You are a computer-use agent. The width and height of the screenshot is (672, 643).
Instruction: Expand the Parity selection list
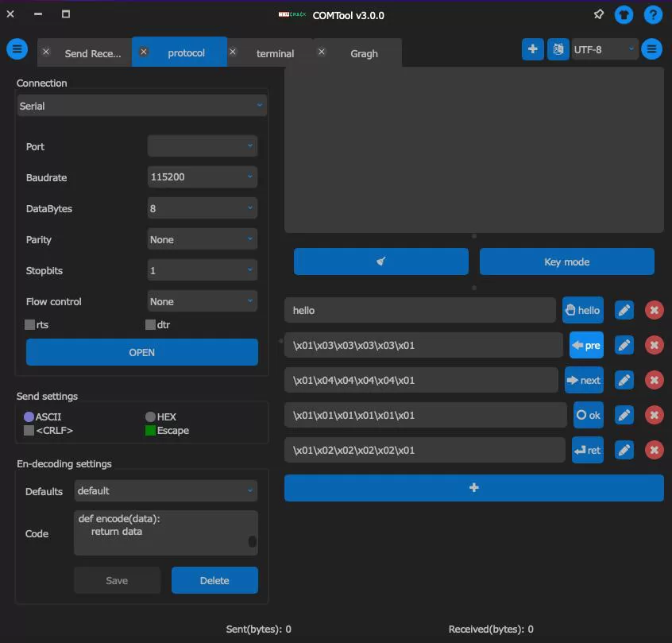[202, 239]
